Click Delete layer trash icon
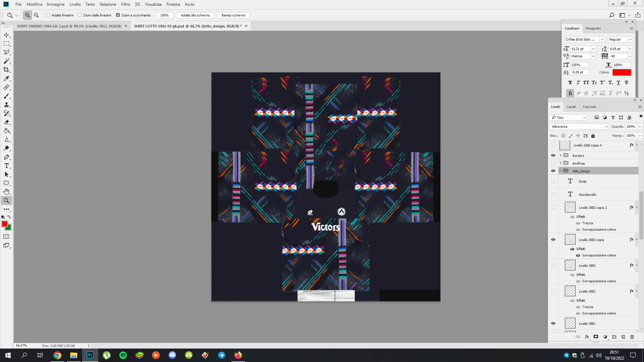 coord(632,337)
